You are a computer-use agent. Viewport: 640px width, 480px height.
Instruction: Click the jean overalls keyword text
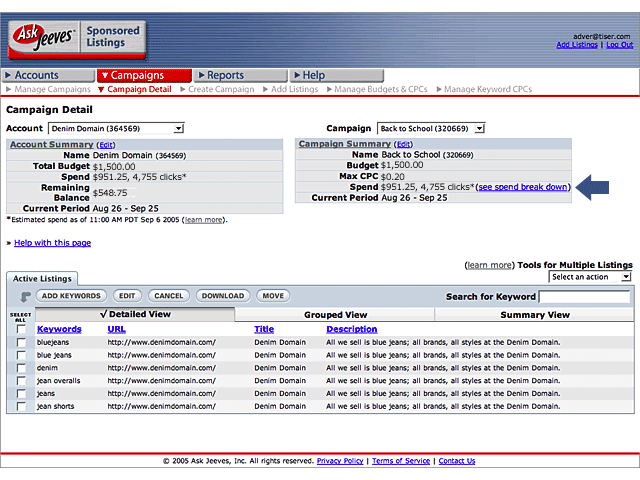[58, 381]
